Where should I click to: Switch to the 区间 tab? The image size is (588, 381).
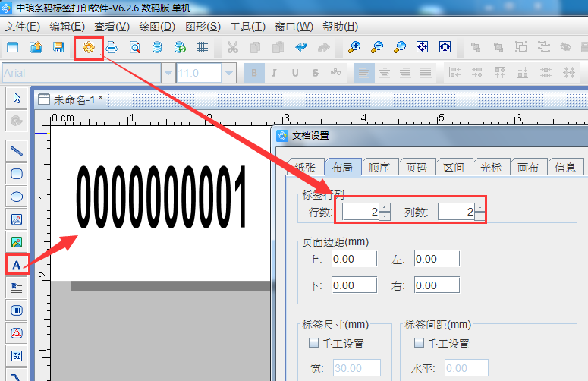pos(454,167)
